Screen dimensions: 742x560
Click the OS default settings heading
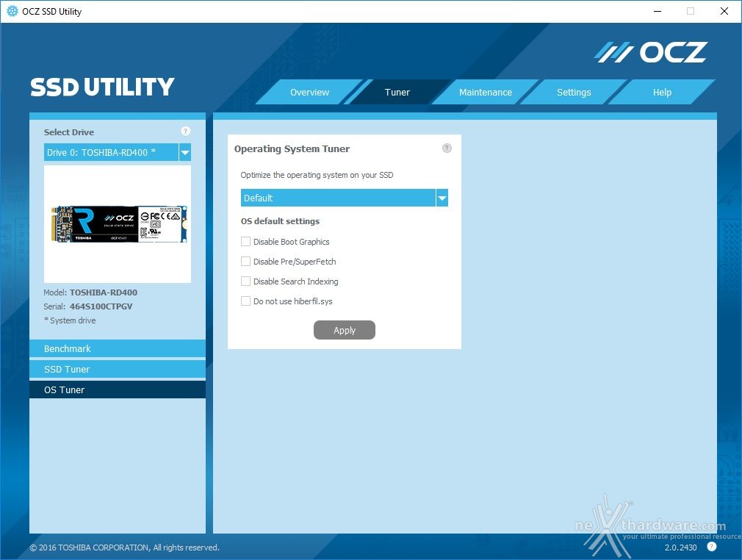pos(280,221)
